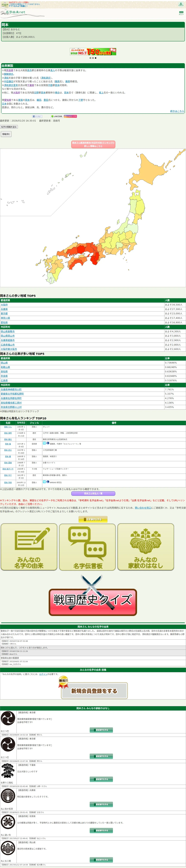Open celebrity link 岡本 夏美
The width and height of the screenshot is (186, 868).
pos(8,463)
